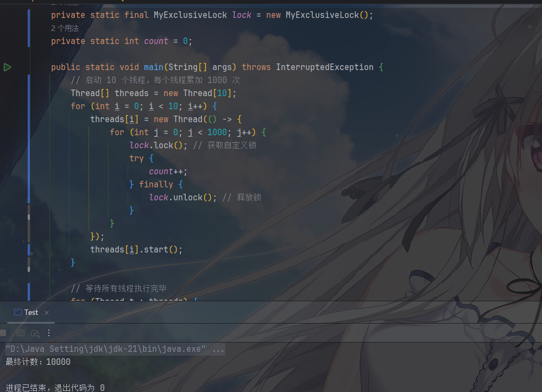Viewport: 542px width, 392px height.
Task: Click InterruptedException in main signature
Action: 324,67
